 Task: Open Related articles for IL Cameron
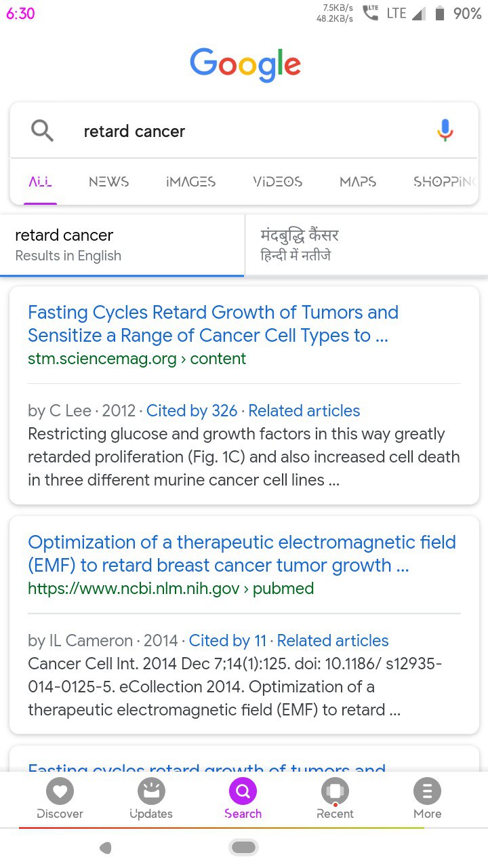click(x=333, y=641)
